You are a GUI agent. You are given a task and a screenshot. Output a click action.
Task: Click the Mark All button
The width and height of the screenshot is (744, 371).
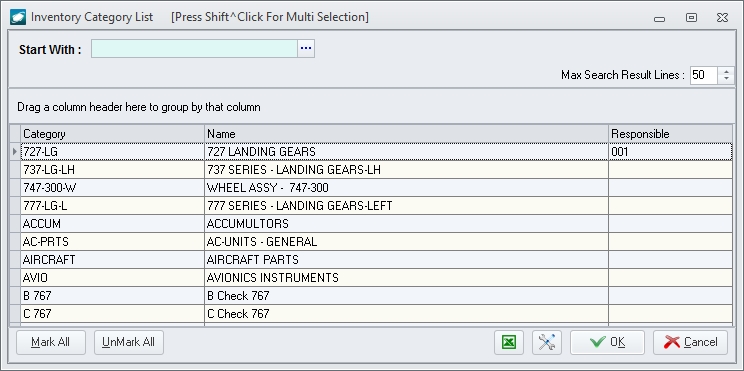pos(51,342)
